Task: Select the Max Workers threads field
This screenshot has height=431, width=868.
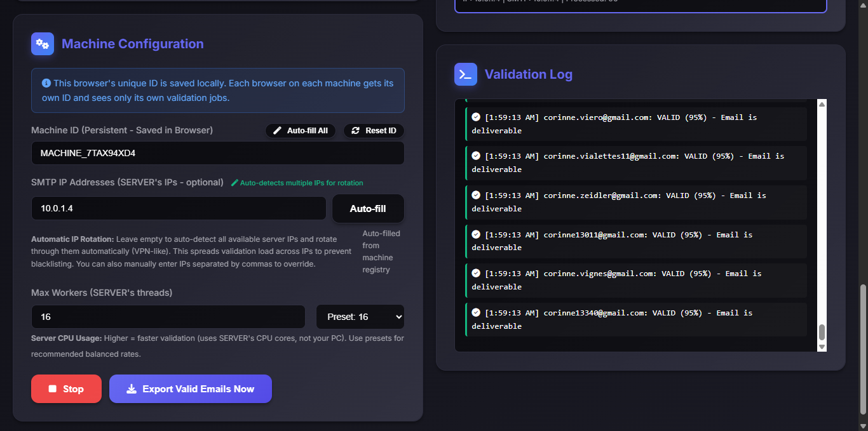Action: pyautogui.click(x=168, y=316)
